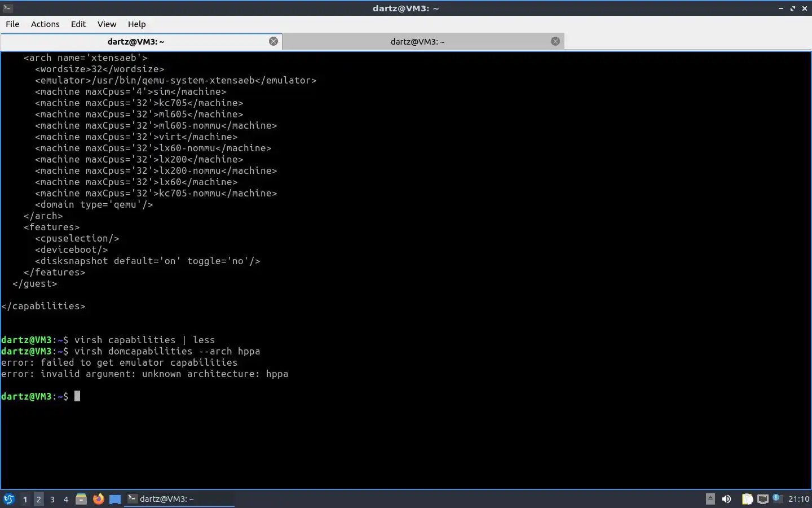Close the first dartz@VM3 terminal tab
Screen dimensions: 812x508
273,41
